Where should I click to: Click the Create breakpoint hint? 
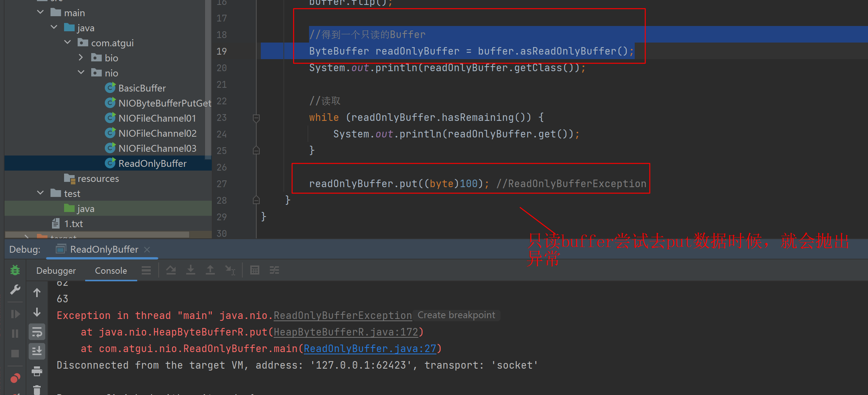pyautogui.click(x=456, y=315)
